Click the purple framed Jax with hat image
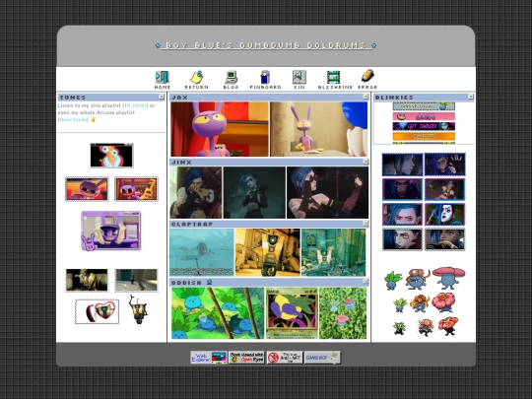This screenshot has height=399, width=532. (111, 232)
